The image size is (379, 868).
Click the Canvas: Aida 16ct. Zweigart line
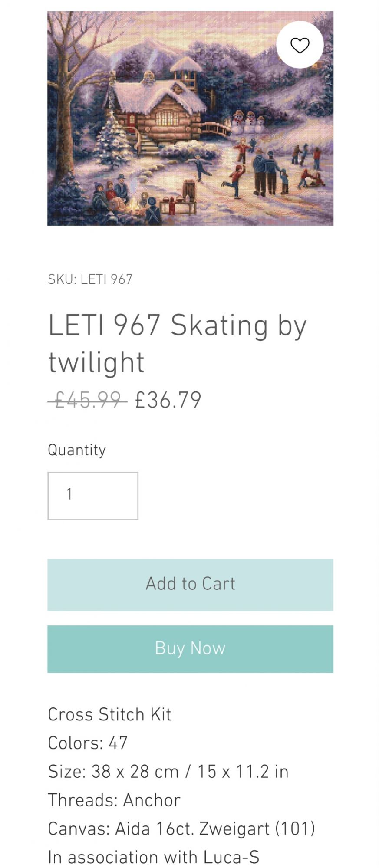click(181, 829)
